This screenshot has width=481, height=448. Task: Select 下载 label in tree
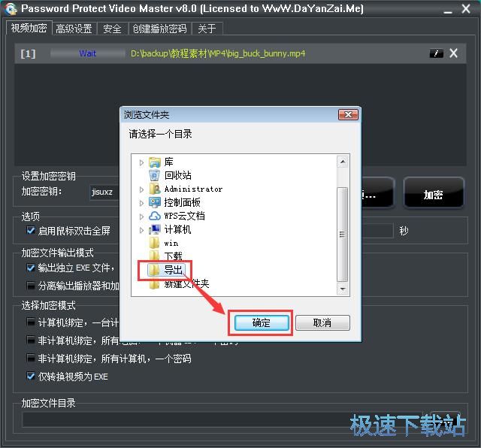pyautogui.click(x=174, y=256)
